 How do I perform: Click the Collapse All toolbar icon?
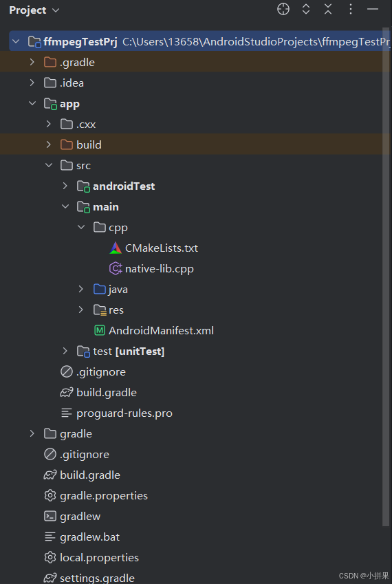pyautogui.click(x=328, y=10)
